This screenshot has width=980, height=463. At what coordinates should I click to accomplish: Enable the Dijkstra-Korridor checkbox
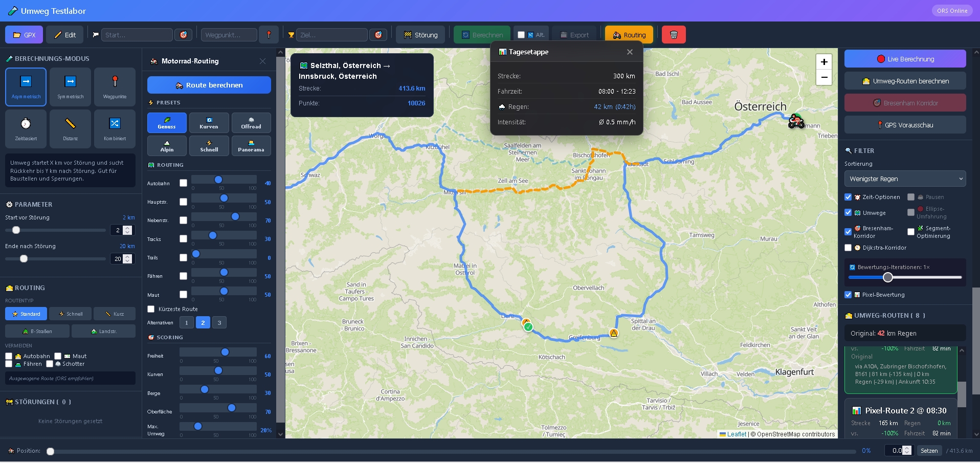point(848,248)
